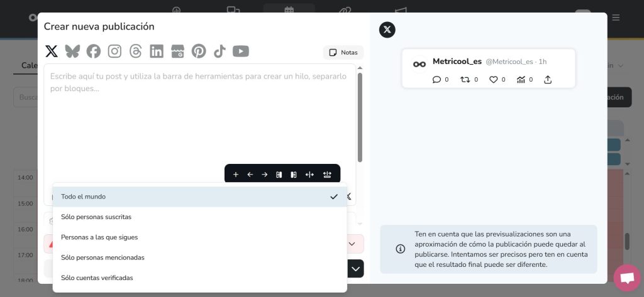Viewport: 644px width, 297px height.
Task: Click the vertical divider split icon in toolbar
Action: (309, 175)
